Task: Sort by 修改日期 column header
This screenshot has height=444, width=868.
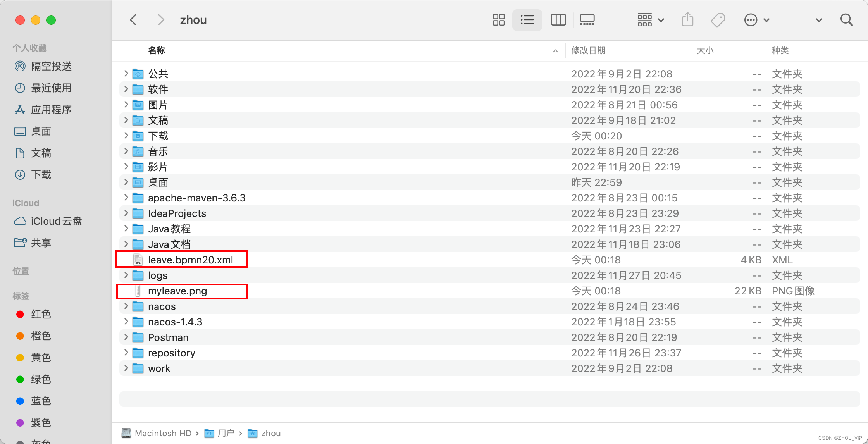Action: pyautogui.click(x=588, y=50)
